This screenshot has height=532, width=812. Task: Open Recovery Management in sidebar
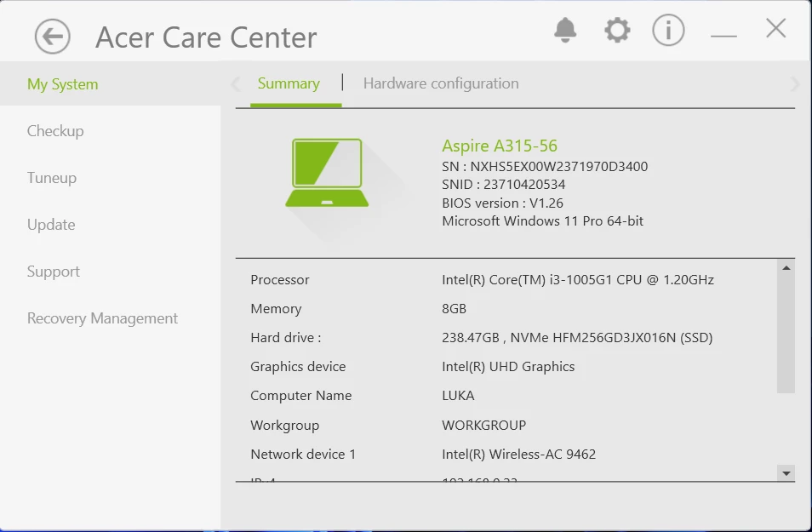pos(102,318)
